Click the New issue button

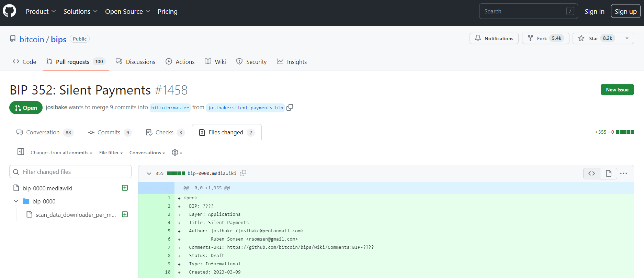click(x=617, y=90)
